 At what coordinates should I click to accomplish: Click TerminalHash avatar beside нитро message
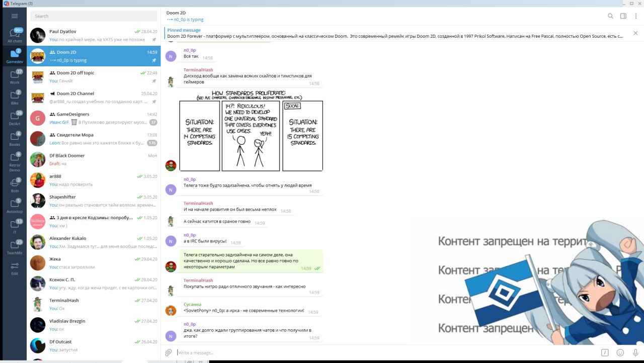[171, 290]
